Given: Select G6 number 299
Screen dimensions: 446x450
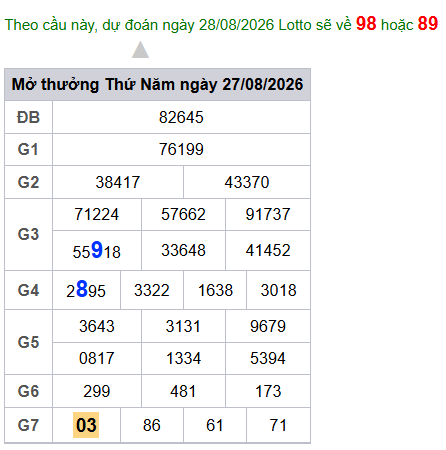Looking at the screenshot, I should pos(97,391).
